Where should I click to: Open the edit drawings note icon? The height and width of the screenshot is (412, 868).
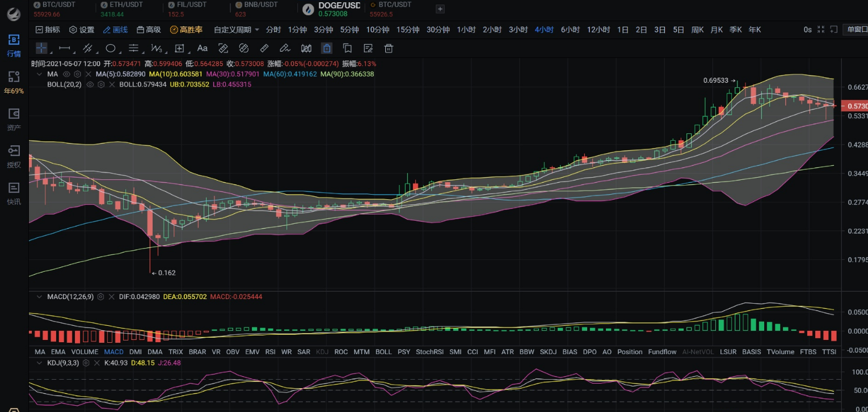point(368,48)
